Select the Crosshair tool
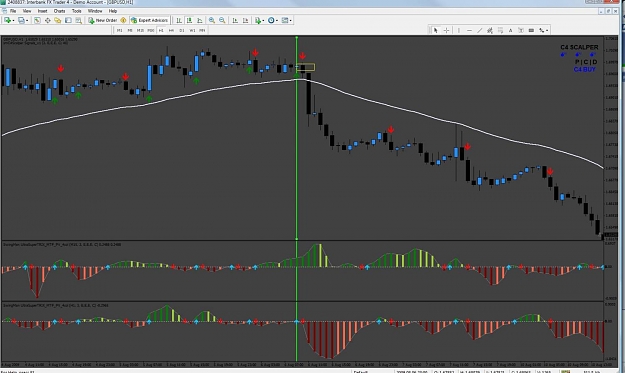 pos(446,30)
